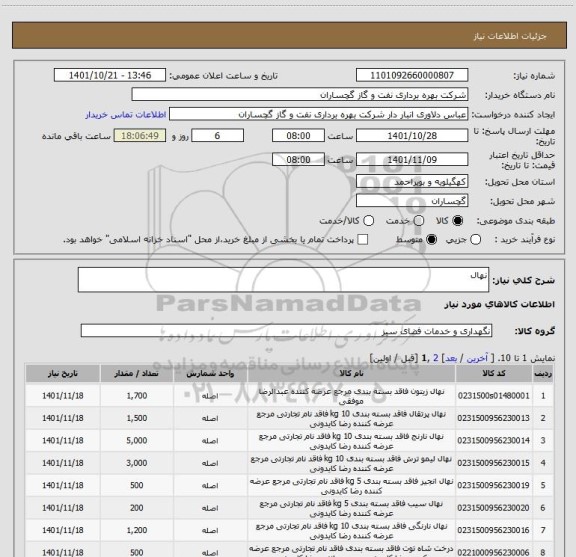Click the response deadline time 08:00 field
The height and width of the screenshot is (557, 576).
tap(298, 136)
